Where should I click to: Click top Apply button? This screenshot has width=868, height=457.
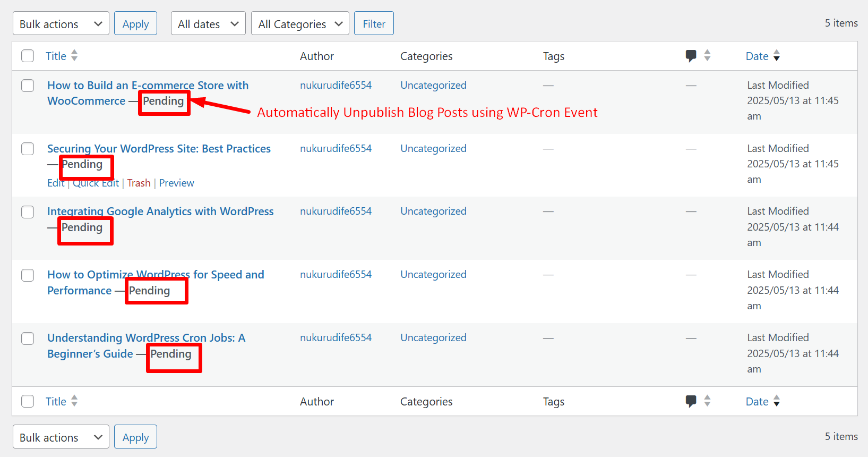(x=135, y=24)
